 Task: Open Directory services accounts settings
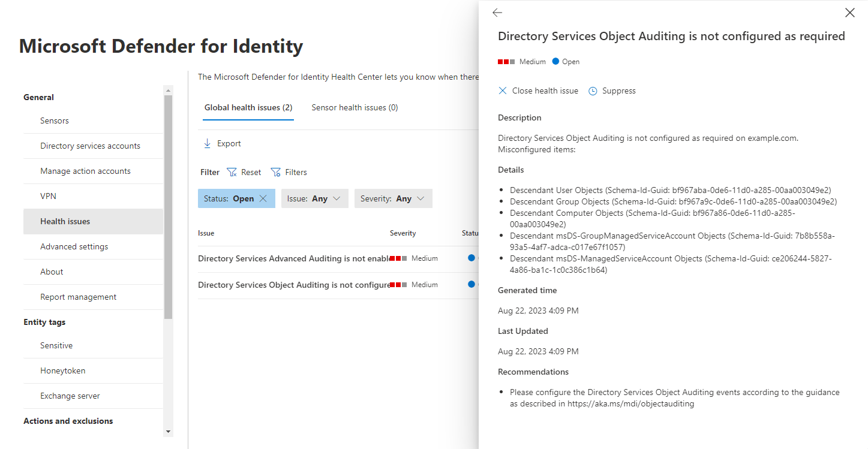90,146
